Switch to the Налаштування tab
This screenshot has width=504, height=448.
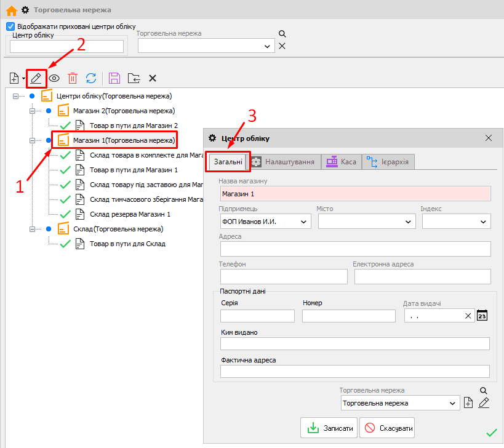click(x=283, y=162)
